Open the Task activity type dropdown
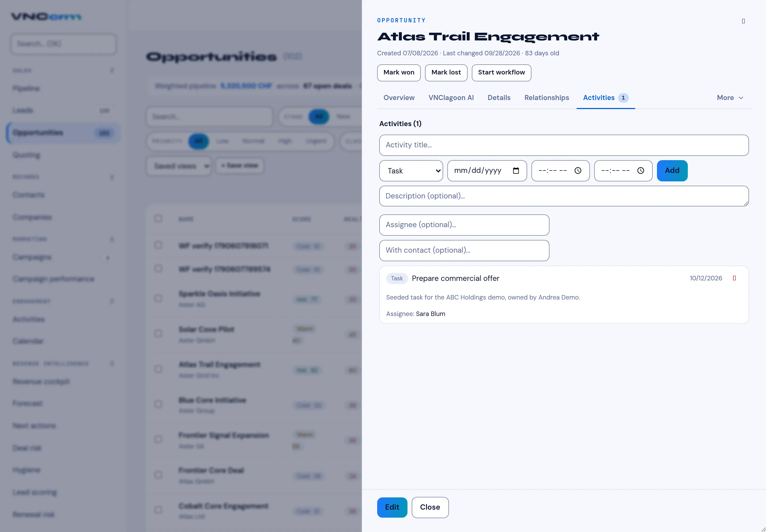The width and height of the screenshot is (766, 532). pos(411,171)
